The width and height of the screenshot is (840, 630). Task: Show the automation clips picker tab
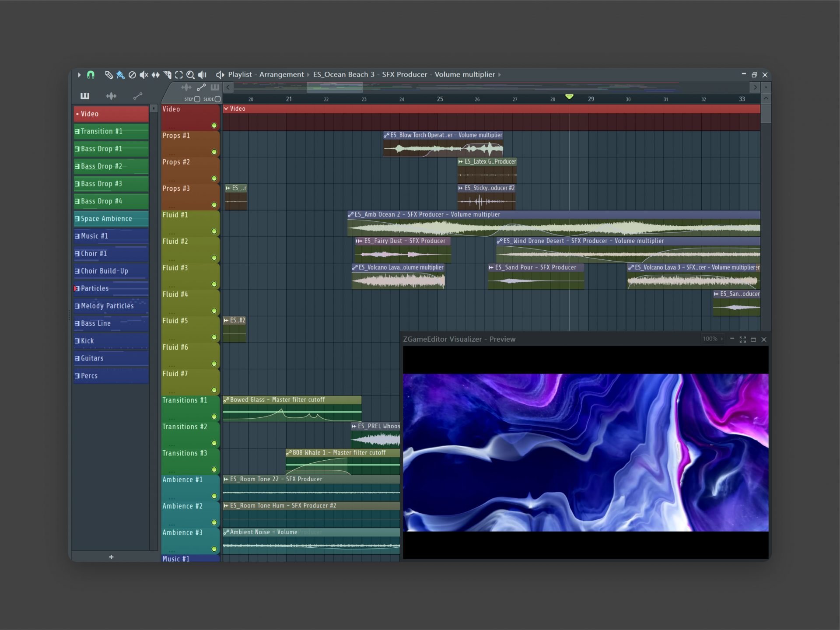(137, 96)
